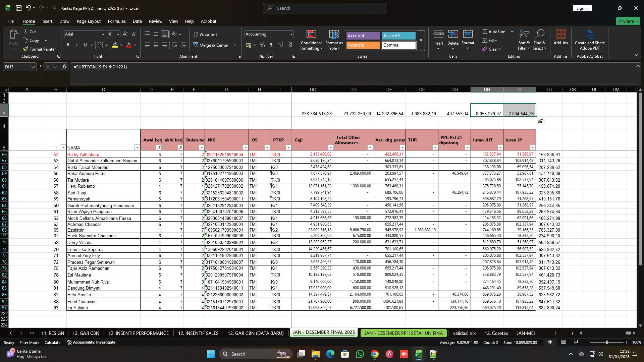Expand the Fill Color dropdown arrow
Screen dimensions: 644x362
point(121,45)
